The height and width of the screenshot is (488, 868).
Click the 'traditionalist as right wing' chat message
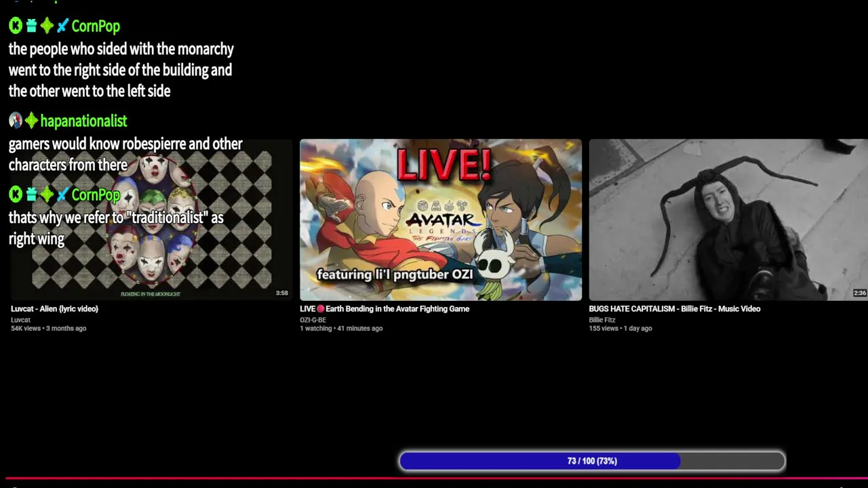(x=116, y=228)
